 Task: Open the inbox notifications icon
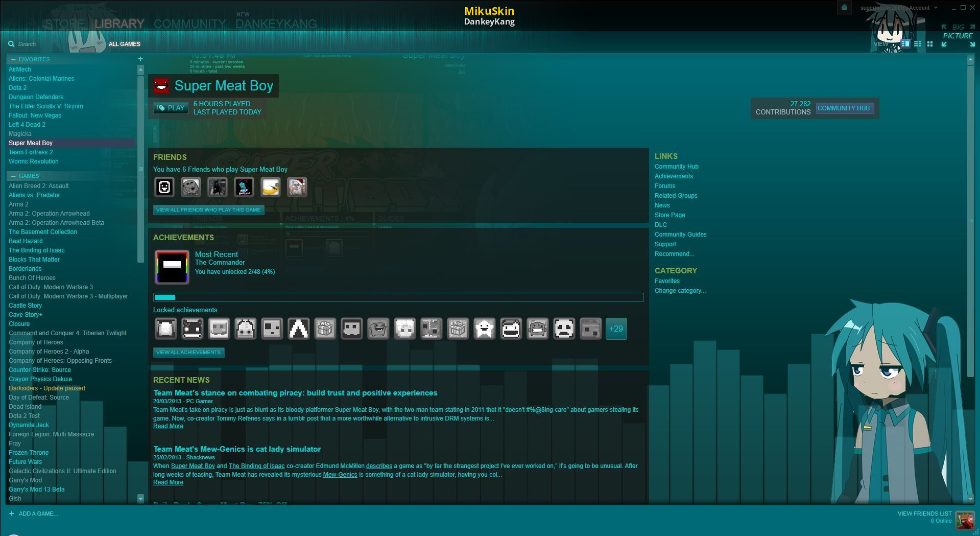[844, 8]
